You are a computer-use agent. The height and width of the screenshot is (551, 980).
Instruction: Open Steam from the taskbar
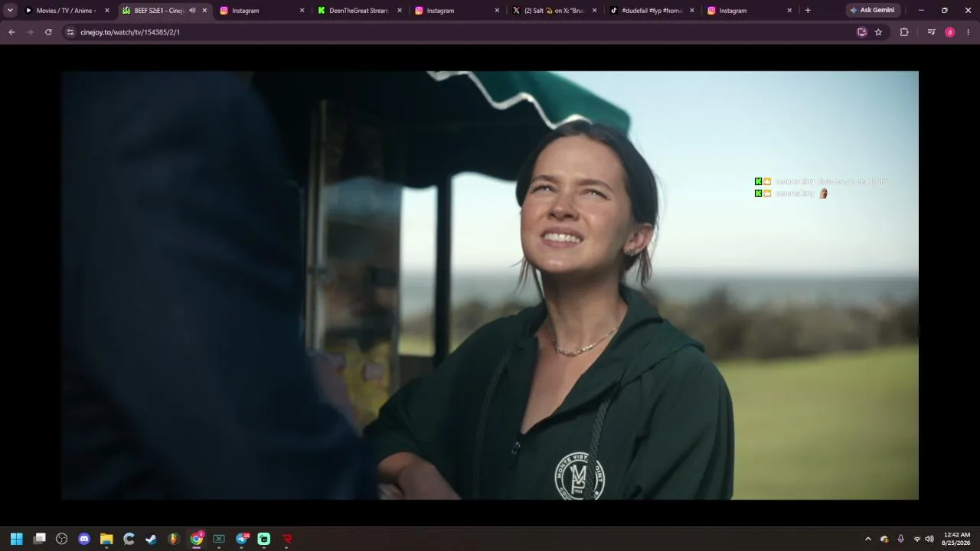tap(152, 539)
